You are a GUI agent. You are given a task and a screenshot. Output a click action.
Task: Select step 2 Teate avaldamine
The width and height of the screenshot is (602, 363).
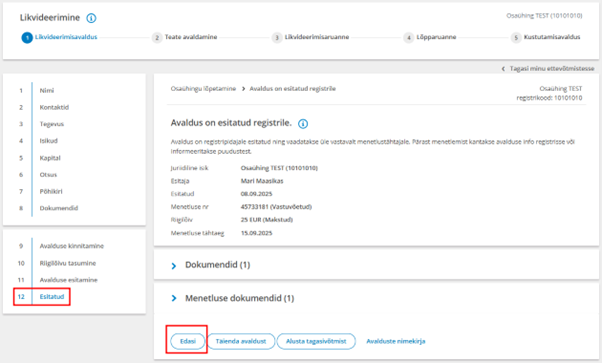click(185, 37)
